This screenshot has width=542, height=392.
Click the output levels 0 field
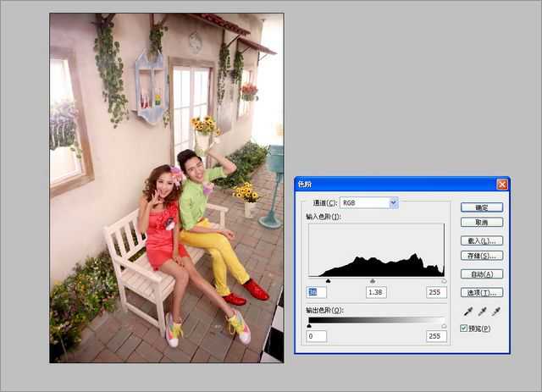coord(315,337)
